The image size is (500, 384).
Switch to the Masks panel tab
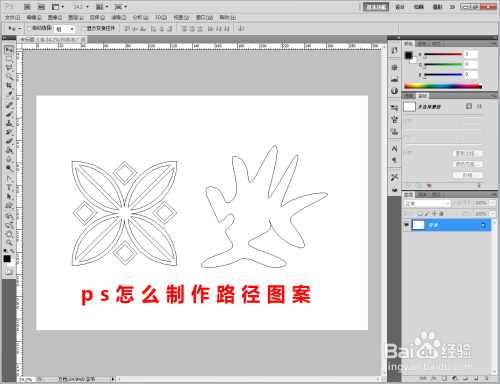coord(423,96)
